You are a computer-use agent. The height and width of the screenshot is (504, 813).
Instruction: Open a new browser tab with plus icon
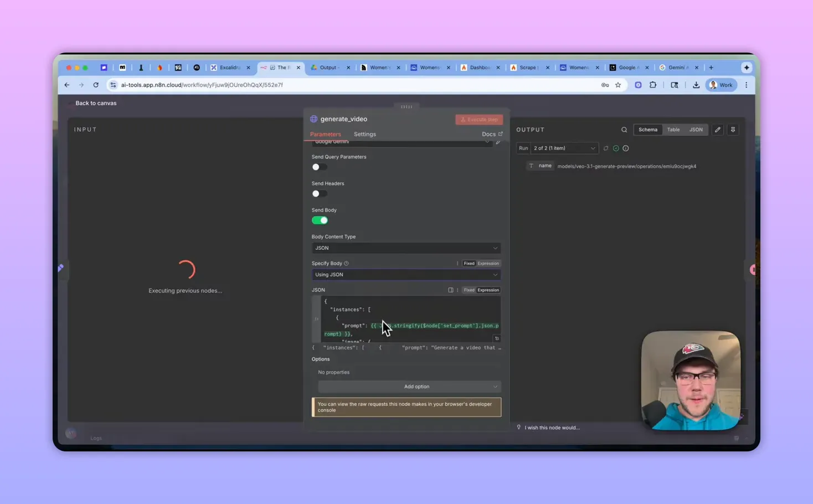tap(711, 68)
